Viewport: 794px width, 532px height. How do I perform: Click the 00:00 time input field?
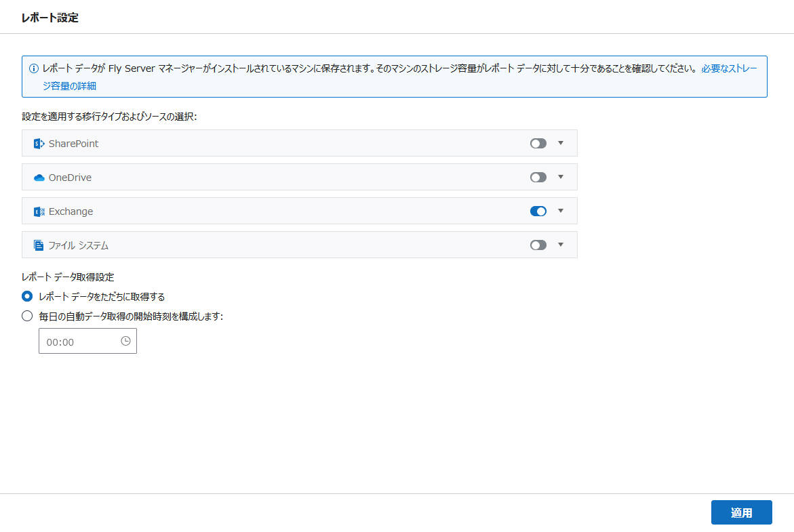click(x=87, y=341)
